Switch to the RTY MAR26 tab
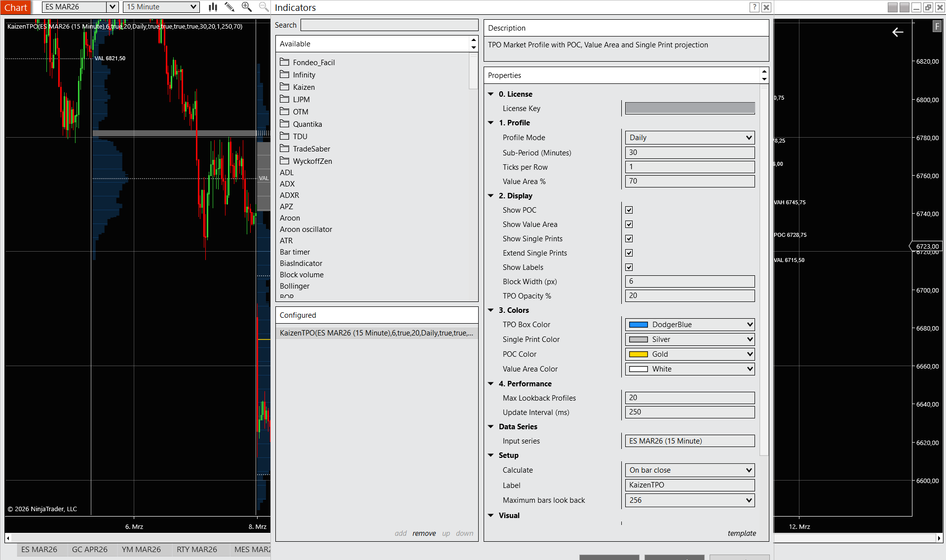 click(x=196, y=549)
